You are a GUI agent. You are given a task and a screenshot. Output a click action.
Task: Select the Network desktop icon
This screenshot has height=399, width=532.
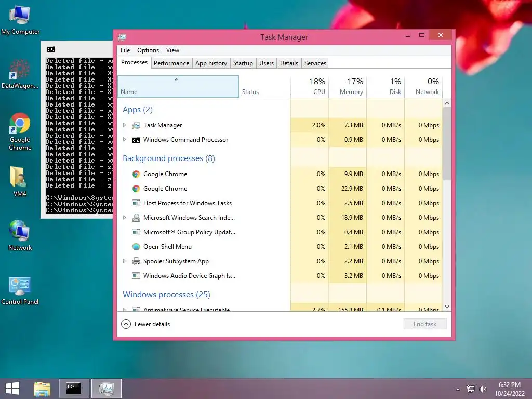(x=20, y=236)
